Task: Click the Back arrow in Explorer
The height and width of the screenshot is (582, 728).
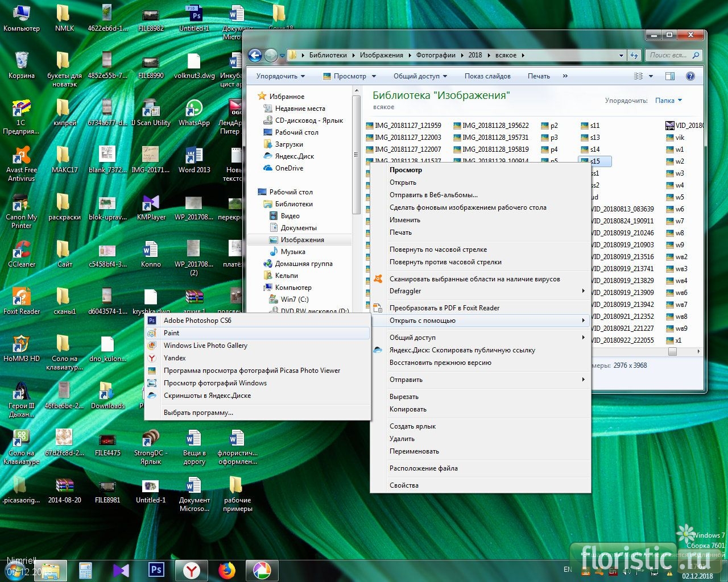Action: coord(255,55)
